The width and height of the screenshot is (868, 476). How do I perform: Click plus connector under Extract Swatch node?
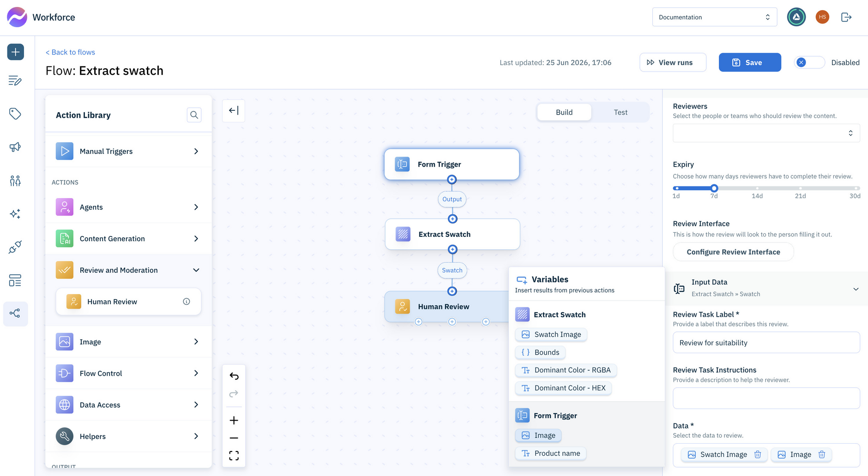click(x=452, y=249)
